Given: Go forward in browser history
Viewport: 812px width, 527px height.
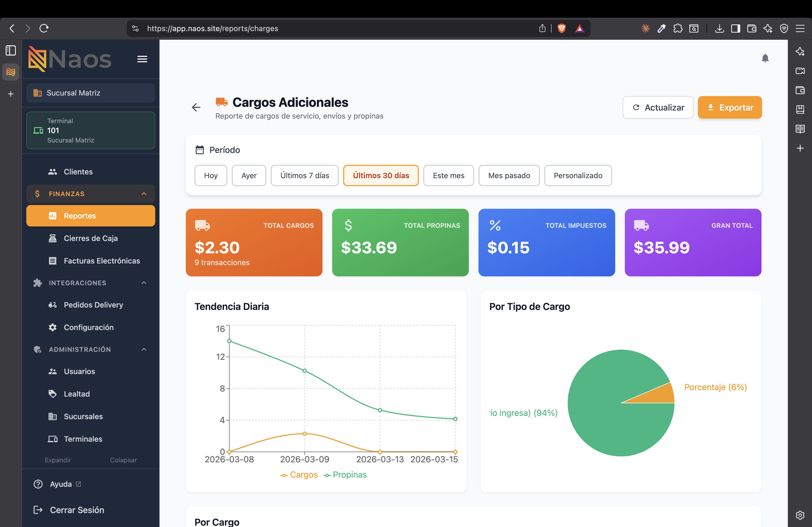Looking at the screenshot, I should (x=28, y=28).
